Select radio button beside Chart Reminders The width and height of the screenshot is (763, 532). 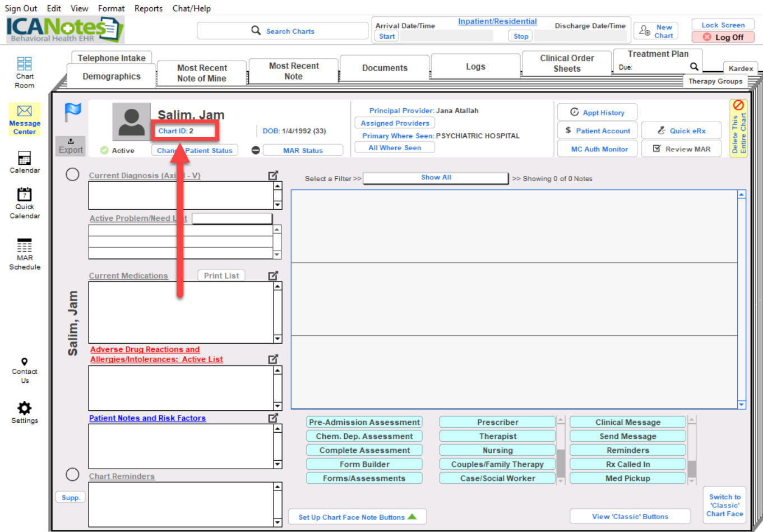tap(72, 475)
